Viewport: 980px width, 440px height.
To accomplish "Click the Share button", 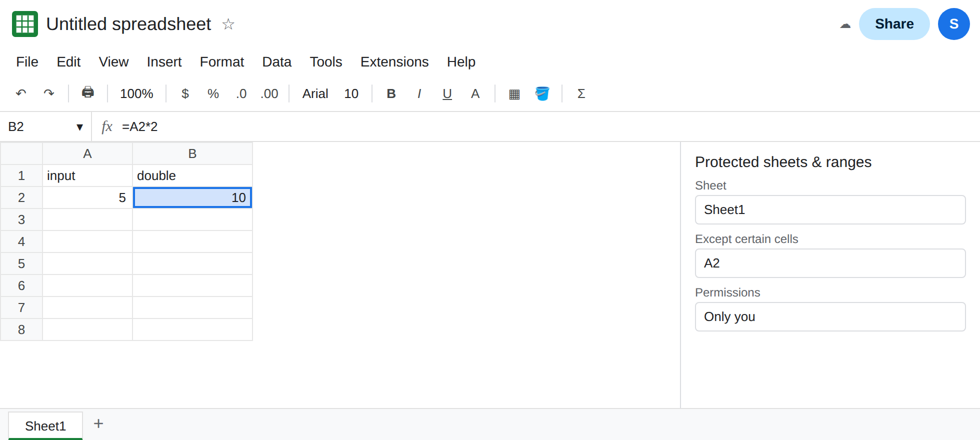I will (894, 24).
